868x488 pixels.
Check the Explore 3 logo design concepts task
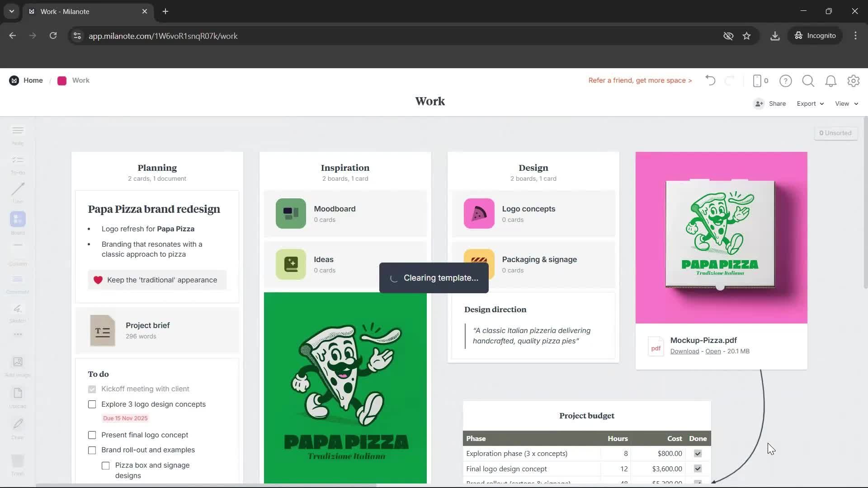tap(92, 404)
